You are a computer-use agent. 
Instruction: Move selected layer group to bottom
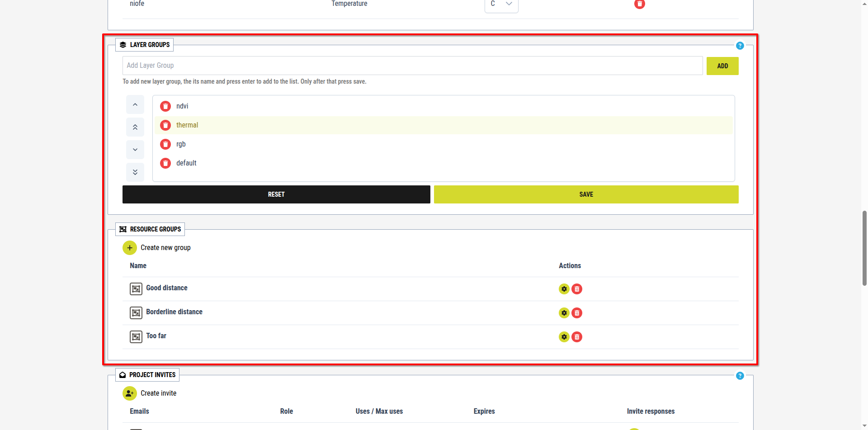[x=135, y=172]
